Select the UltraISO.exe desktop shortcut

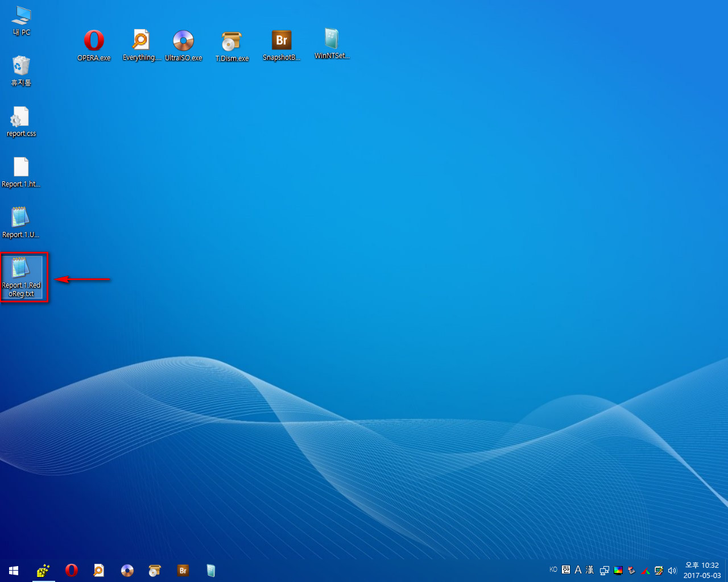click(184, 45)
